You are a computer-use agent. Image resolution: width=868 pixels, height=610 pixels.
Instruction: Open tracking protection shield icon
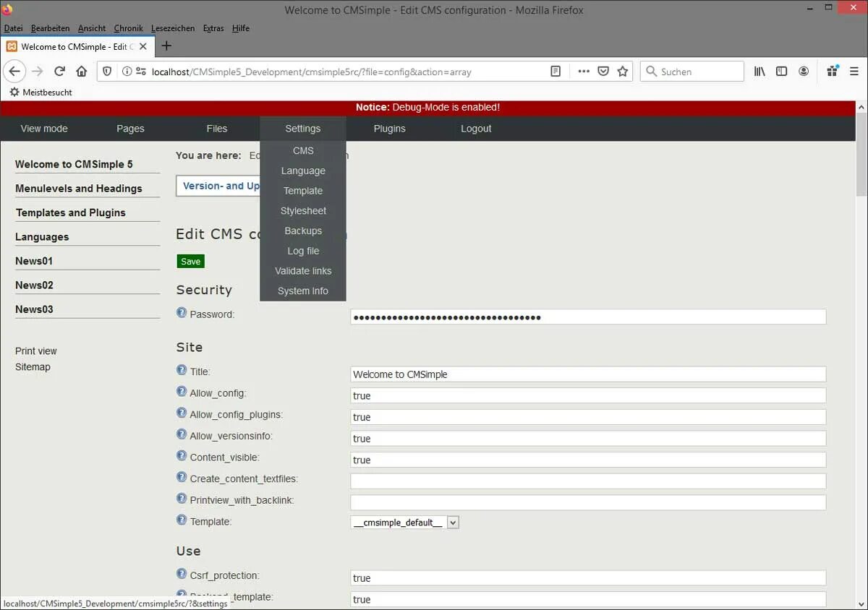pyautogui.click(x=107, y=72)
